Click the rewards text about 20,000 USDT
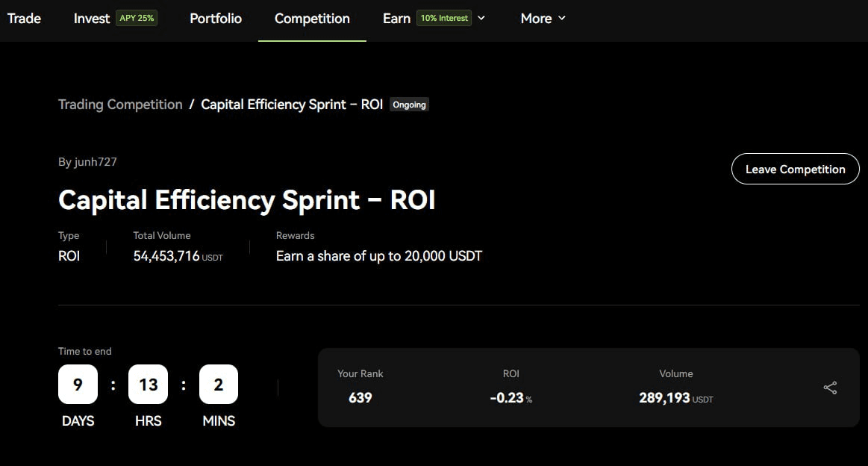This screenshot has height=466, width=868. pyautogui.click(x=379, y=255)
